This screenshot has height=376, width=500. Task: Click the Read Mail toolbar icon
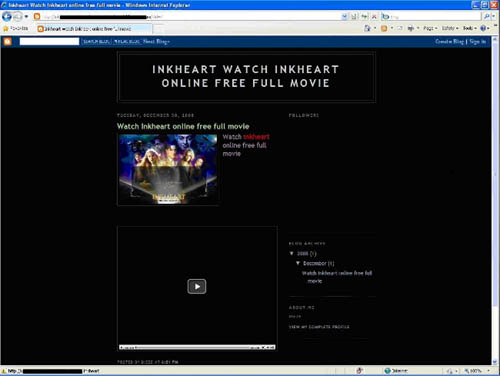coord(400,28)
